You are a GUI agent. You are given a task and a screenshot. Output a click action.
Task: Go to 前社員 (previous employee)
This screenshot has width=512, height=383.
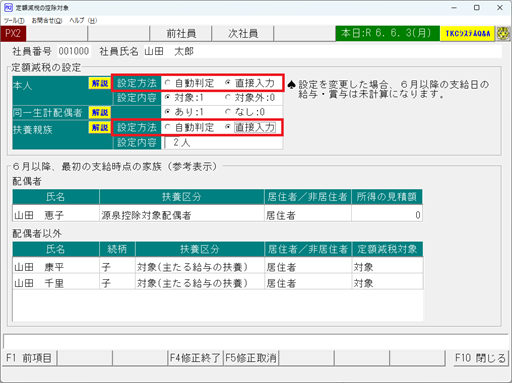coord(181,33)
